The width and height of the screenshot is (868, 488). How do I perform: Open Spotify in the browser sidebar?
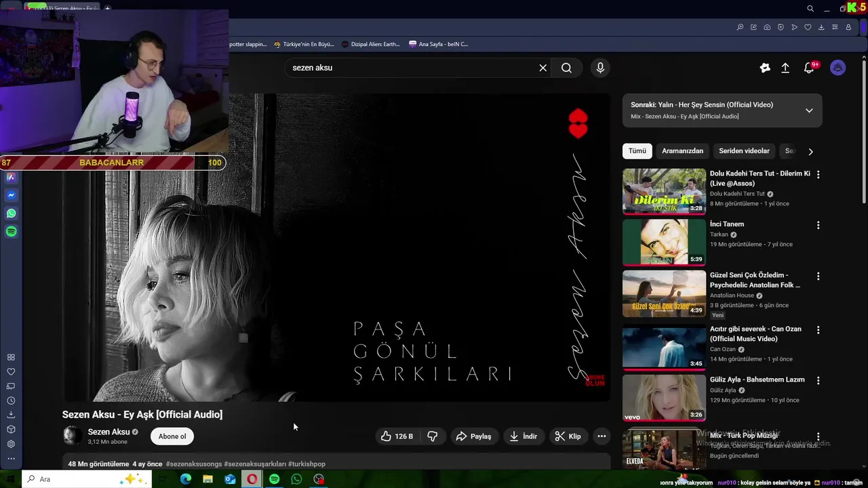[x=11, y=232]
